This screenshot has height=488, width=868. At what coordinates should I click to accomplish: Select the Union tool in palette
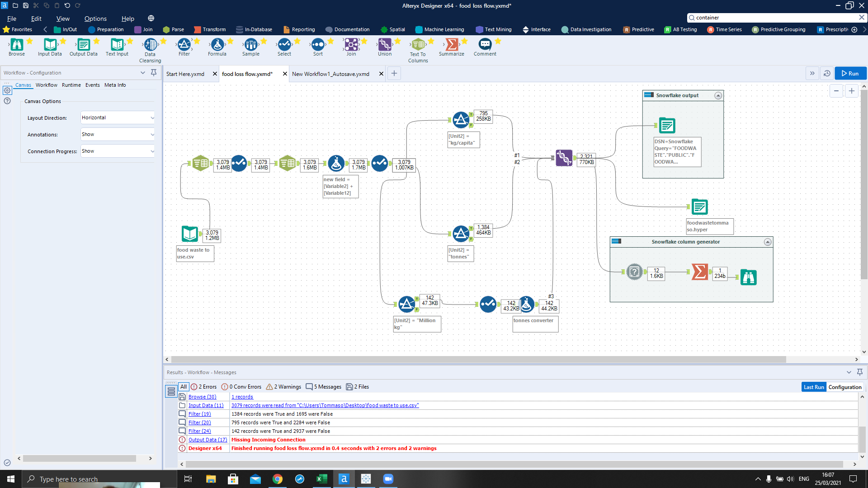tap(385, 47)
